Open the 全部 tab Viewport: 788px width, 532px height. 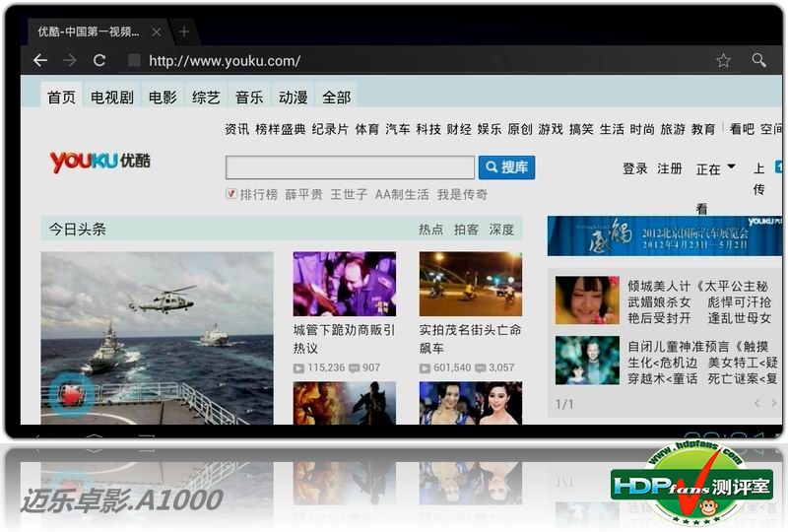[336, 97]
